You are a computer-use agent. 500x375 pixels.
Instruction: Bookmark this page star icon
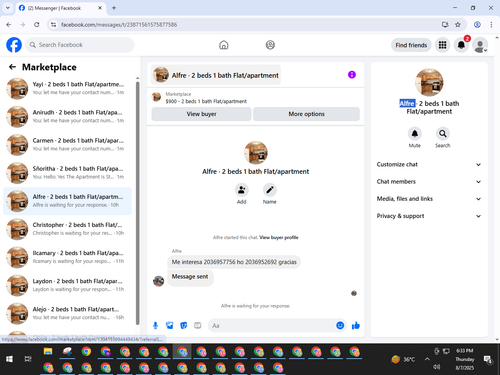[x=458, y=24]
